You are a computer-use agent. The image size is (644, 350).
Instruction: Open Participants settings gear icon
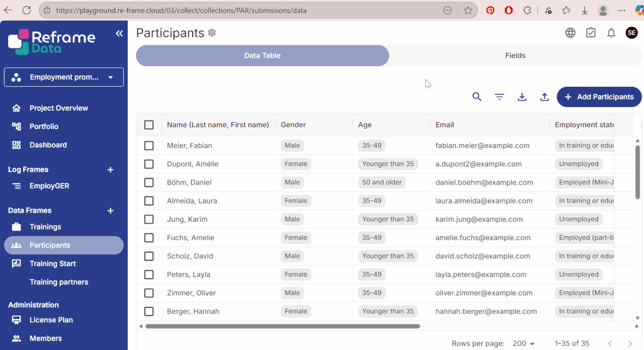212,33
